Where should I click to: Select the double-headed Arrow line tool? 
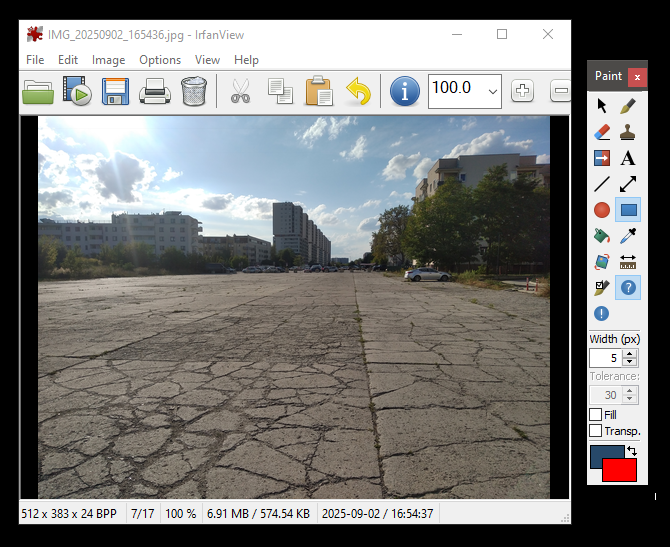point(628,184)
